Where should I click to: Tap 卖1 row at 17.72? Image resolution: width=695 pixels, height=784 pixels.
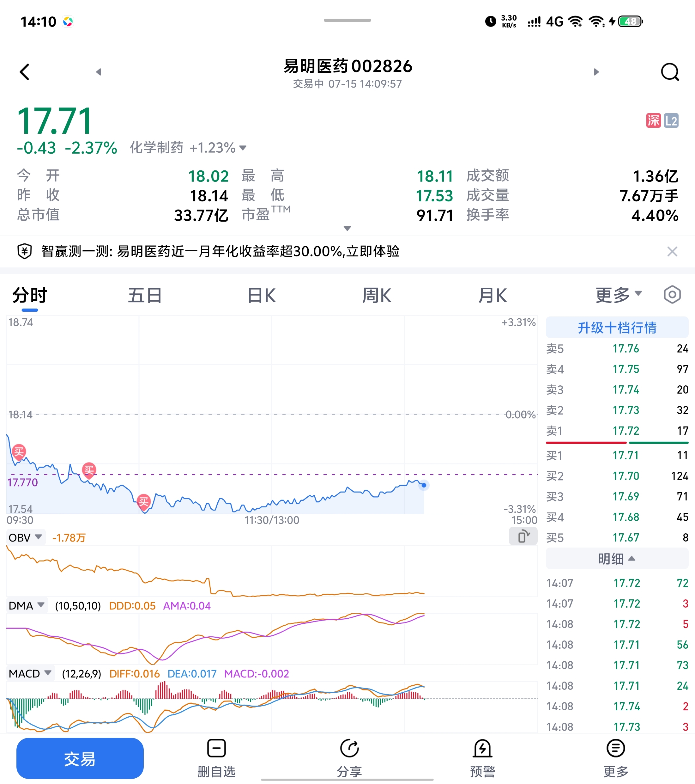point(617,430)
